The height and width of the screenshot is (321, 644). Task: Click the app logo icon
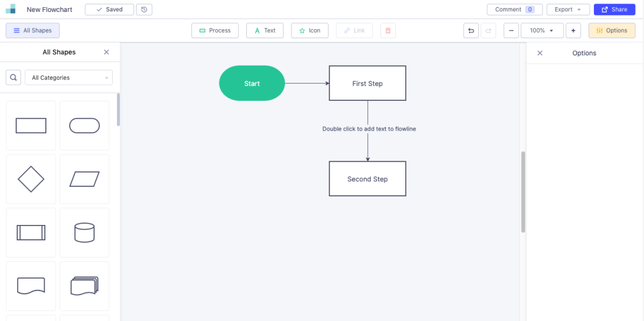[11, 9]
